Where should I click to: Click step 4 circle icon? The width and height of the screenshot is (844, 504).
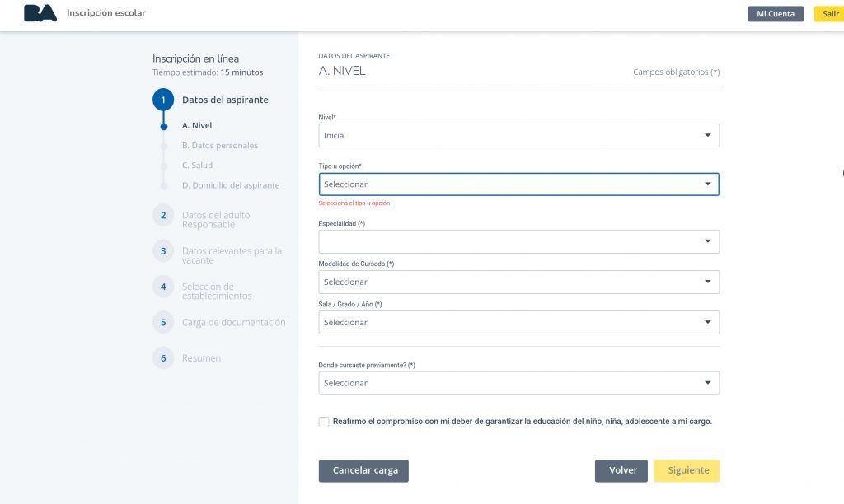pos(163,287)
